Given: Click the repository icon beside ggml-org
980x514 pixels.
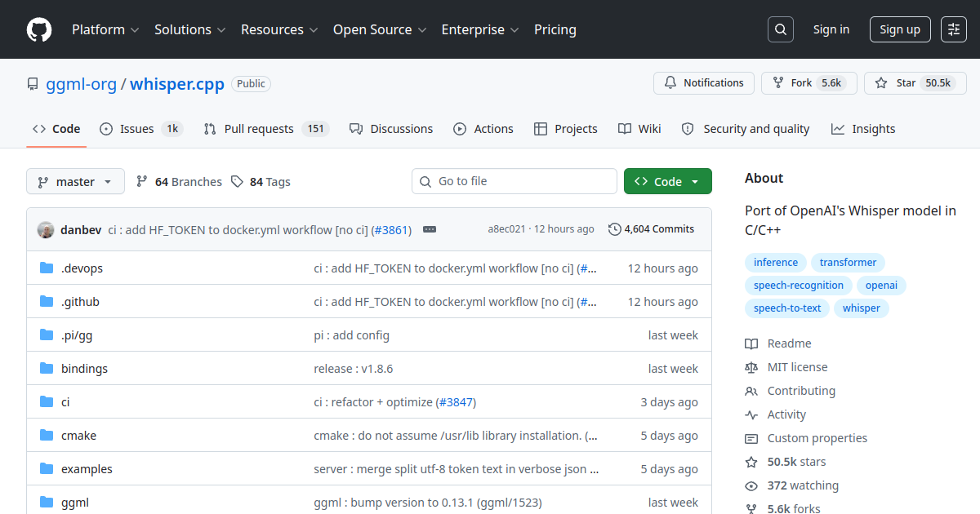Looking at the screenshot, I should [x=33, y=84].
